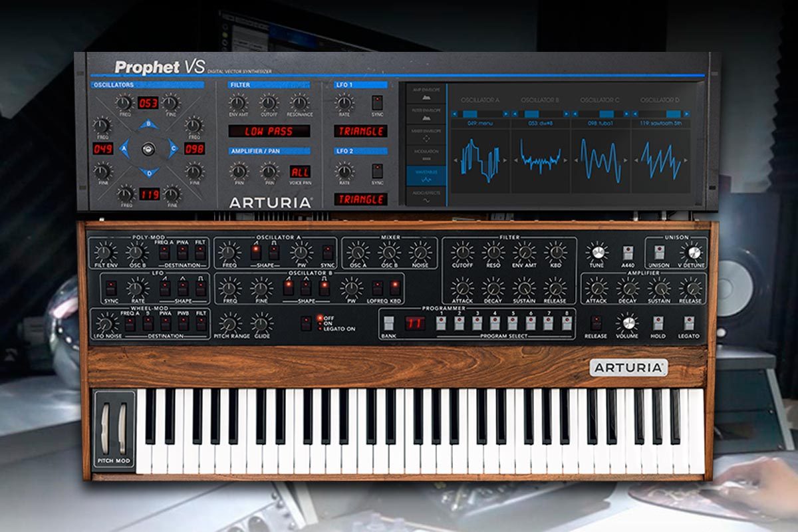Click the glide OFF/ON/LEGATO mode switch
This screenshot has width=798, height=532.
click(x=306, y=323)
